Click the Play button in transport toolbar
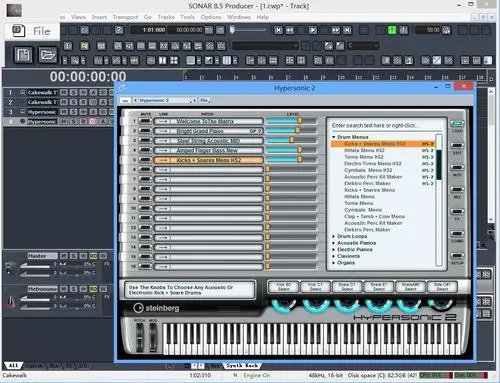Viewport: 500px width, 383px height. 313,30
